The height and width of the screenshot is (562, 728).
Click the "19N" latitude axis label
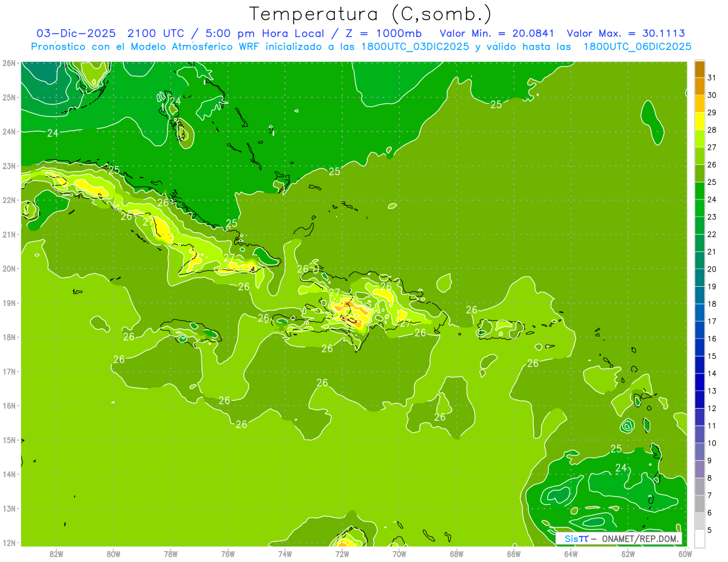pyautogui.click(x=9, y=303)
